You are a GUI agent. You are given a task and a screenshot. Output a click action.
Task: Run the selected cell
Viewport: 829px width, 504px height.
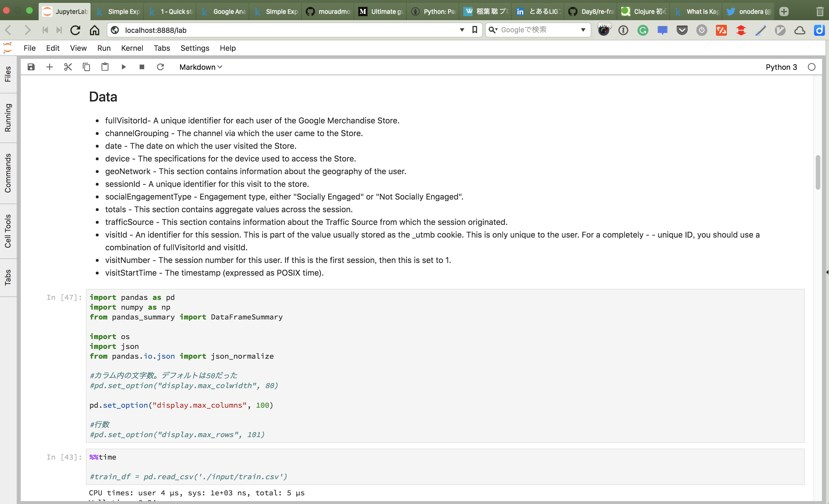click(123, 67)
